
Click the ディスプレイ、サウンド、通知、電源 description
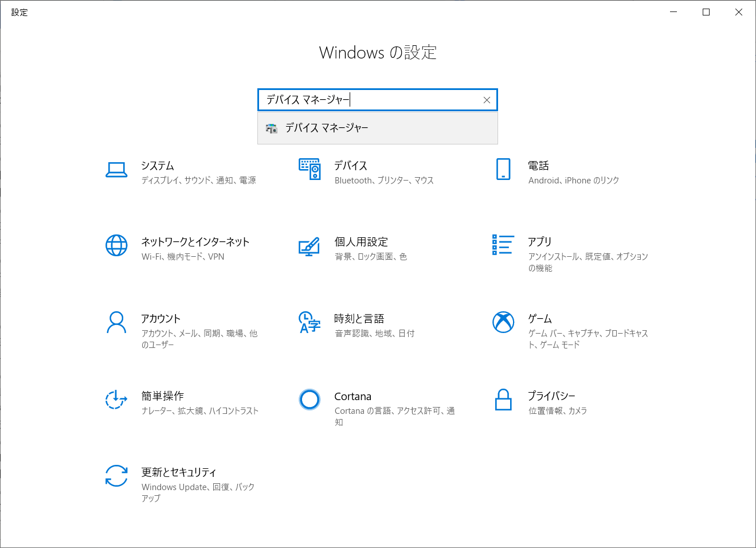[x=199, y=181]
